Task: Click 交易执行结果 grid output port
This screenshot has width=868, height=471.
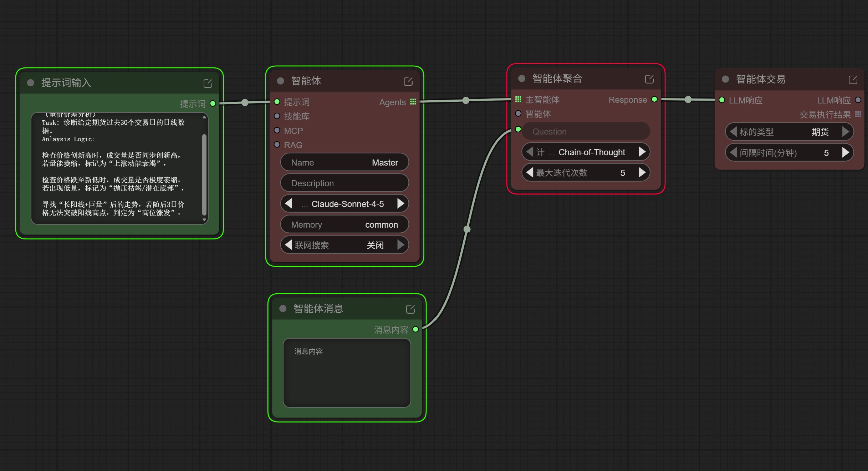Action: coord(858,115)
